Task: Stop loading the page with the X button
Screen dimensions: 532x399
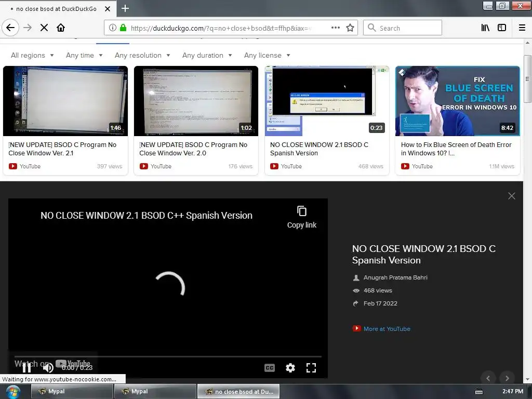Action: coord(44,28)
